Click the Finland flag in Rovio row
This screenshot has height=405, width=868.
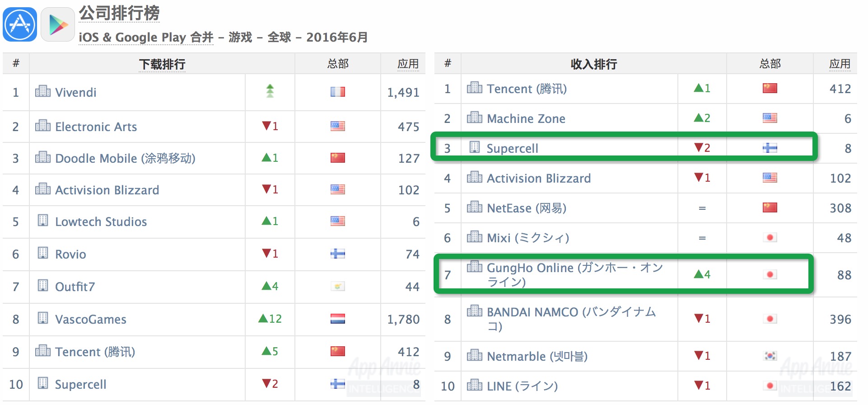(x=337, y=254)
